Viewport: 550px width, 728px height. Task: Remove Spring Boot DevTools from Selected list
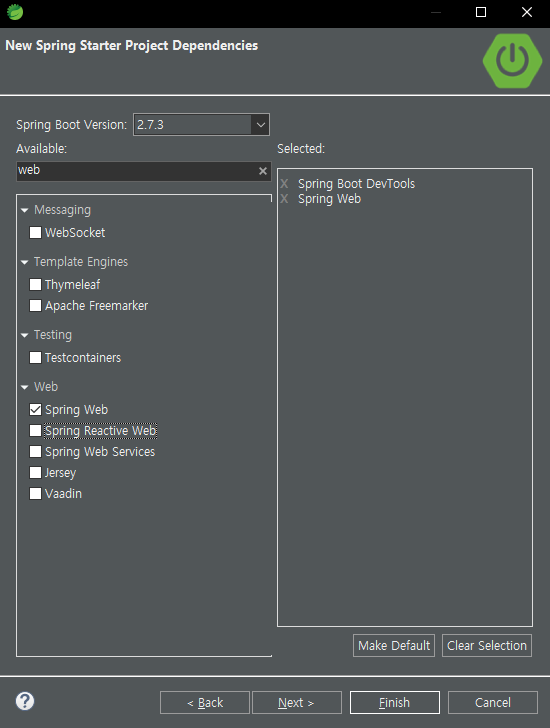coord(284,184)
